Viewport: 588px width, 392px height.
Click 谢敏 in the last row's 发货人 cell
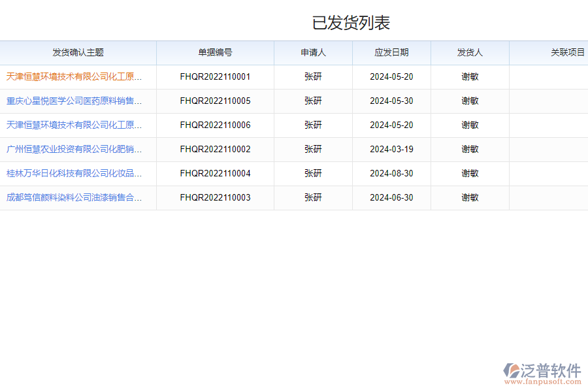[469, 197]
